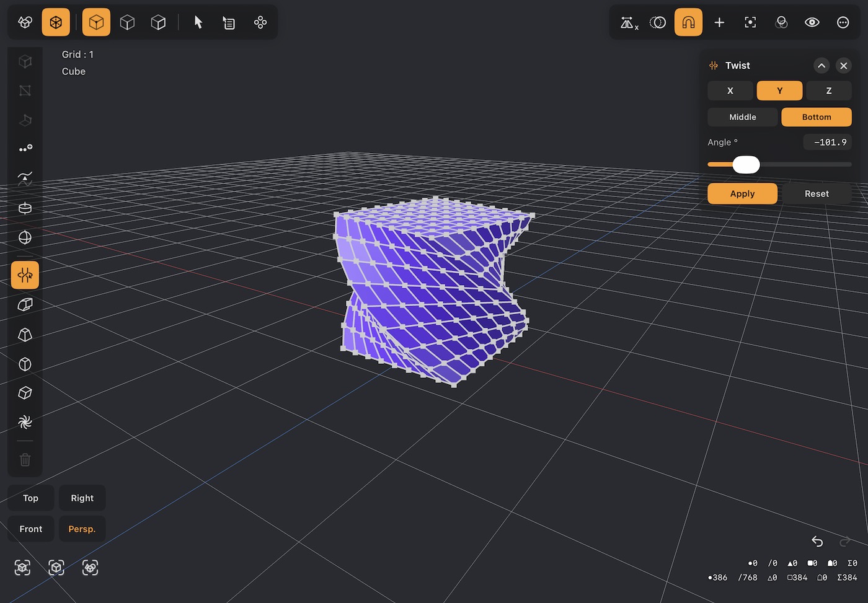
Task: Click the vertex count '386' stat
Action: coord(717,578)
